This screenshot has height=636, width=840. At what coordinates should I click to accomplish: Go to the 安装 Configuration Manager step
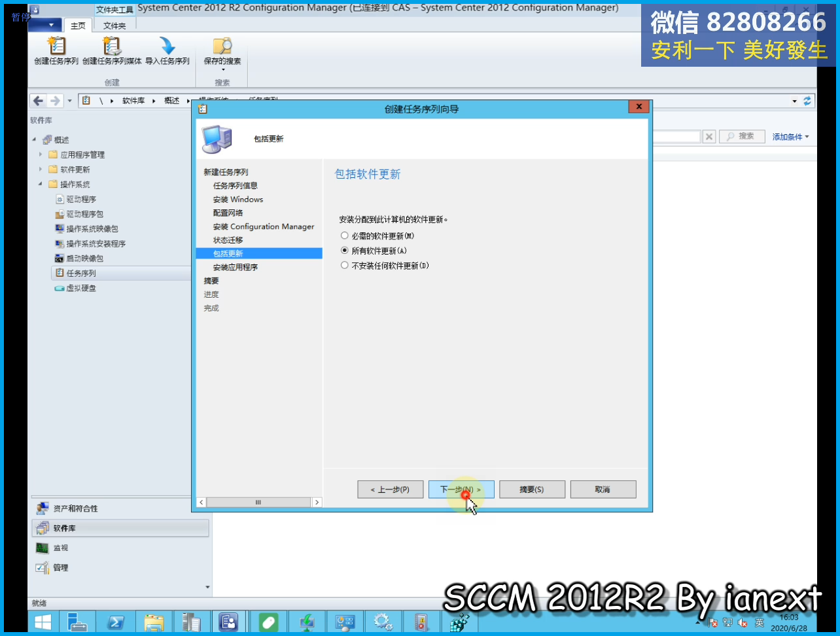click(x=264, y=226)
